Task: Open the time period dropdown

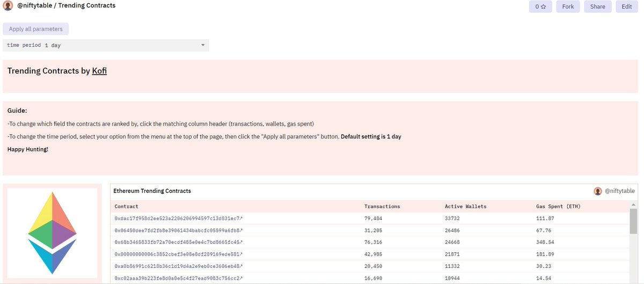Action: 106,45
